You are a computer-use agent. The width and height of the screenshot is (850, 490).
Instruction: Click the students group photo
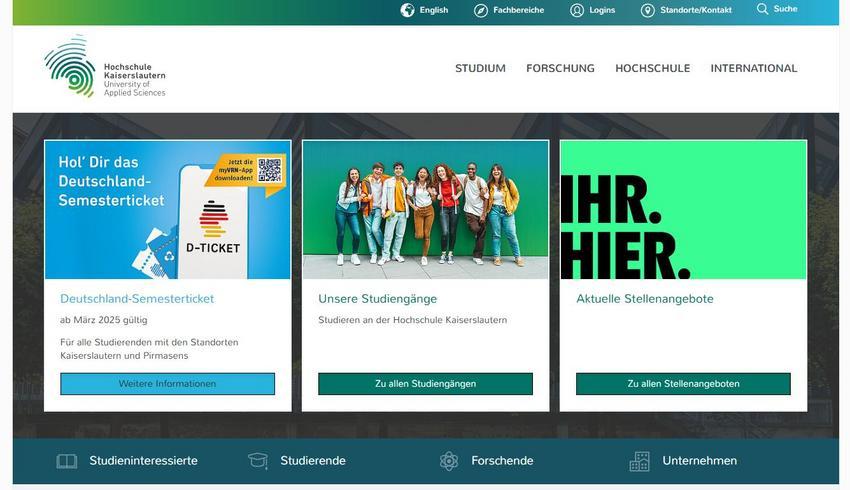pyautogui.click(x=426, y=210)
